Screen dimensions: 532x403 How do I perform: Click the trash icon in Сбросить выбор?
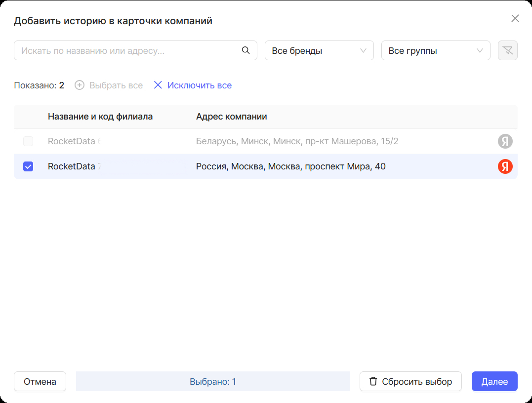tap(373, 381)
